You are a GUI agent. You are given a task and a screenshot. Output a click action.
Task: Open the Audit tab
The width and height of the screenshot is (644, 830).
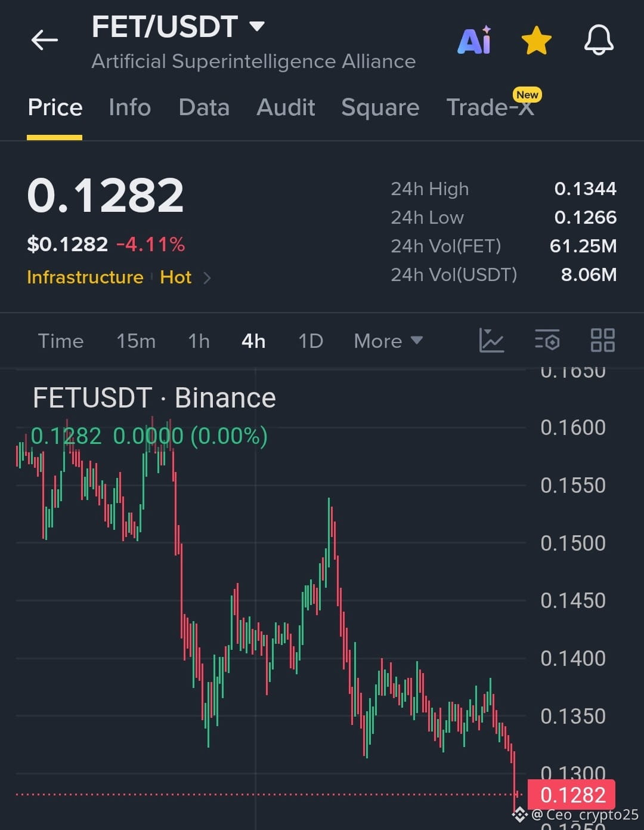click(x=286, y=107)
